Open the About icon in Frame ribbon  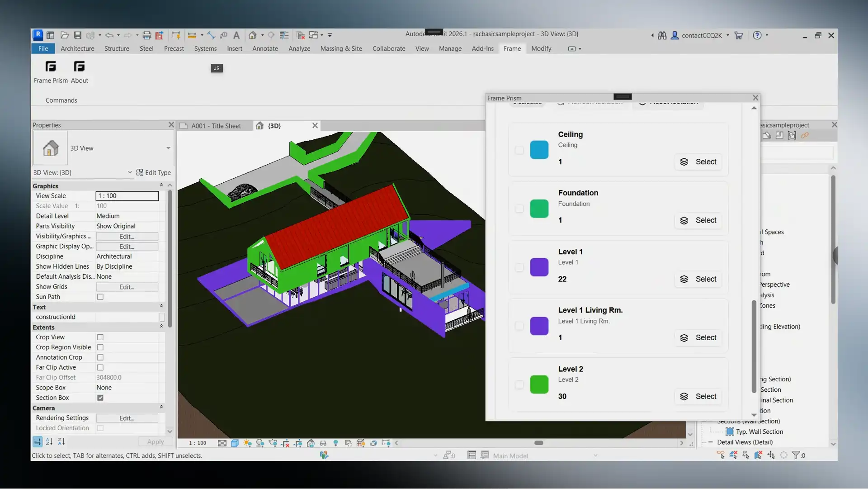[x=79, y=67]
